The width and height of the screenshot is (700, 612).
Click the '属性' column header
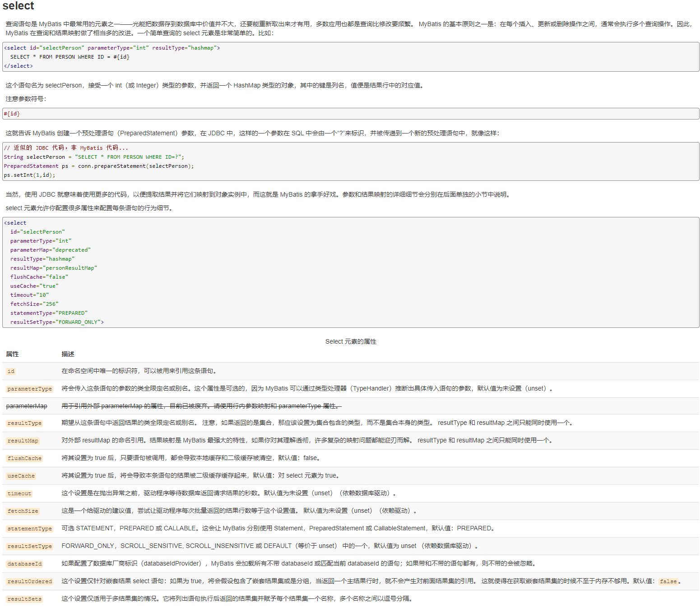12,354
